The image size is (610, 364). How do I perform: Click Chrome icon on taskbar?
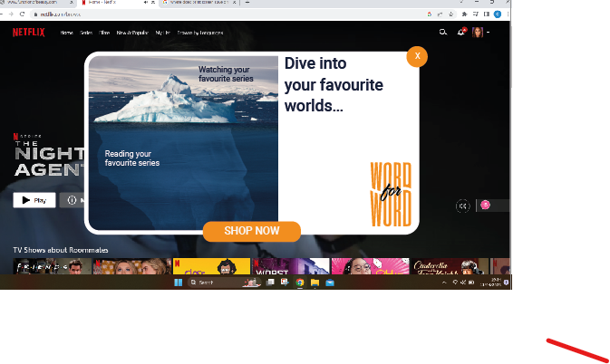coord(300,283)
